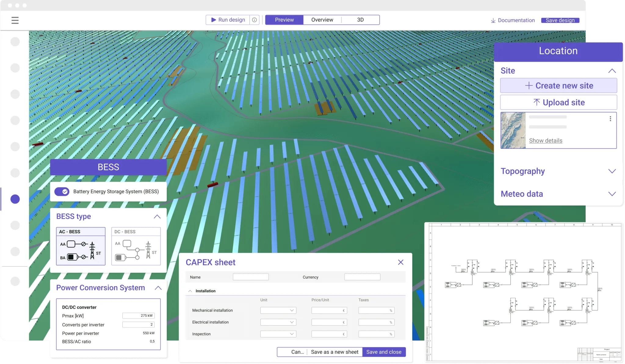
Task: Click the Show details link
Action: 545,141
